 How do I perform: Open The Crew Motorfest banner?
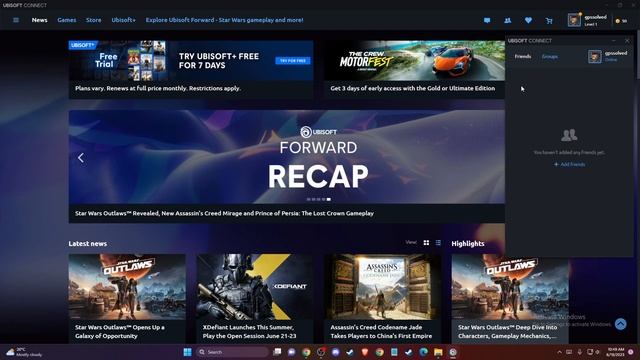414,60
